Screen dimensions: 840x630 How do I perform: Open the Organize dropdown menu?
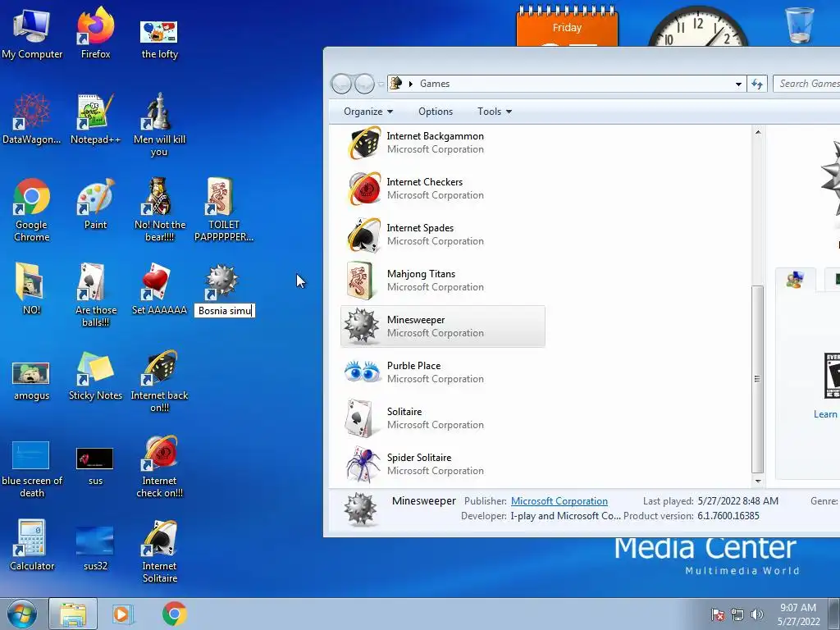coord(368,112)
